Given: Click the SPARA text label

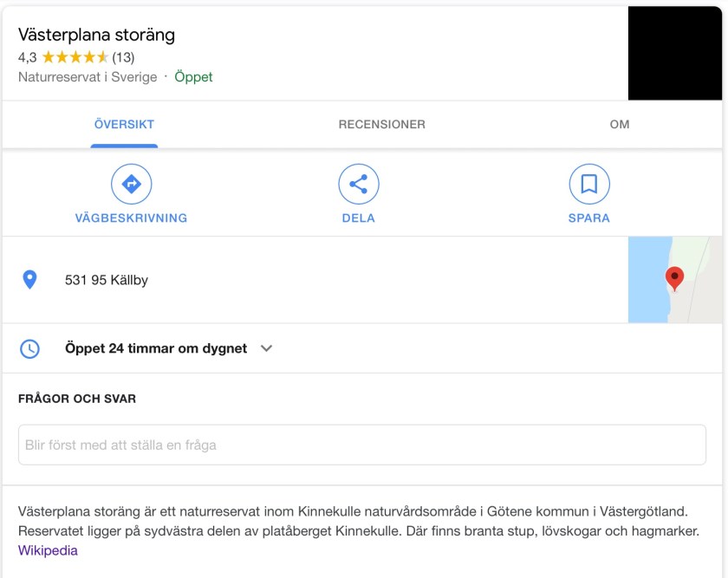Looking at the screenshot, I should click(x=588, y=218).
